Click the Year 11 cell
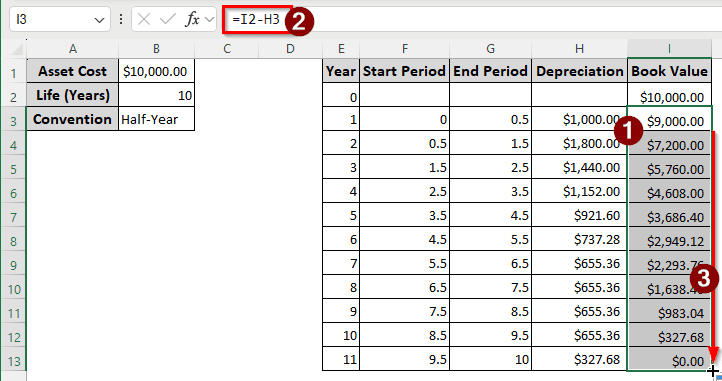Screen dimensions: 722x381 (x=341, y=359)
